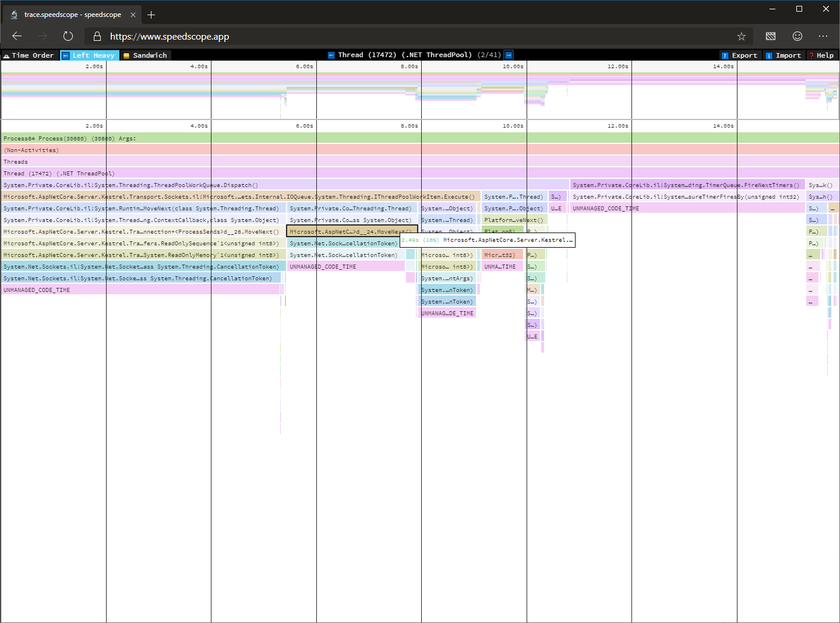Image resolution: width=840 pixels, height=623 pixels.
Task: Open the Sandwich view
Action: coord(145,55)
